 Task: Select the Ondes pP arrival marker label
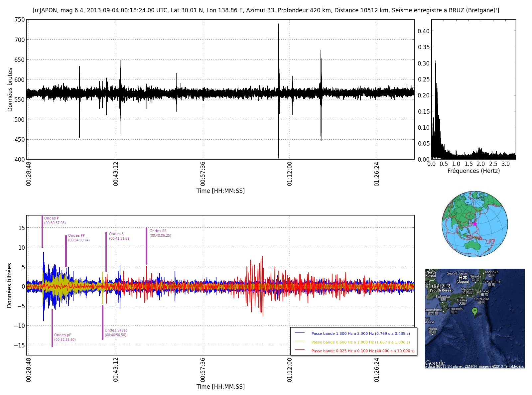63,335
